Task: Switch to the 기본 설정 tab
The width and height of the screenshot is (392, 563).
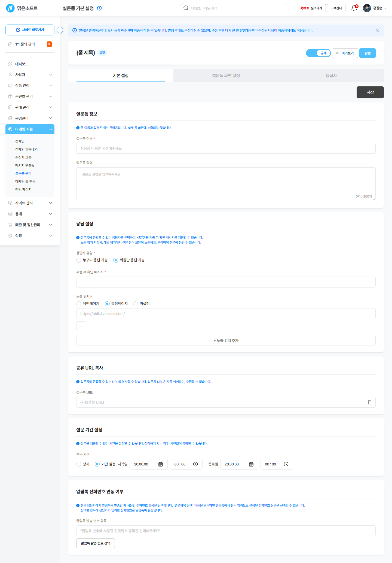Action: (x=121, y=75)
